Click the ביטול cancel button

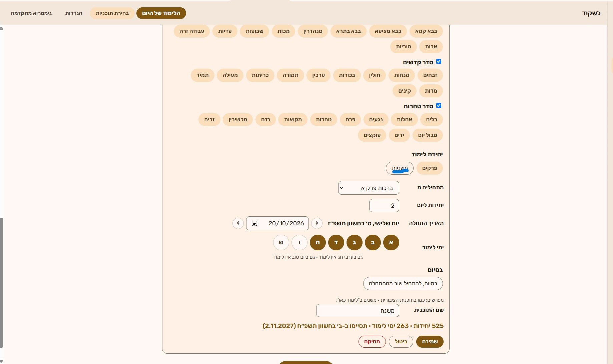tap(401, 342)
